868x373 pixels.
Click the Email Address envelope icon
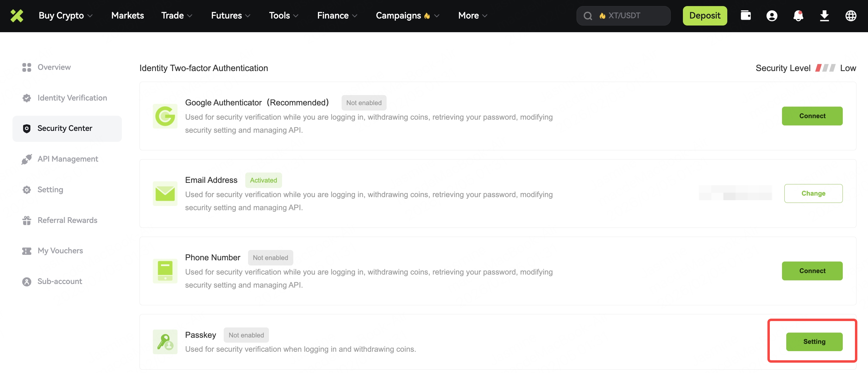tap(165, 193)
